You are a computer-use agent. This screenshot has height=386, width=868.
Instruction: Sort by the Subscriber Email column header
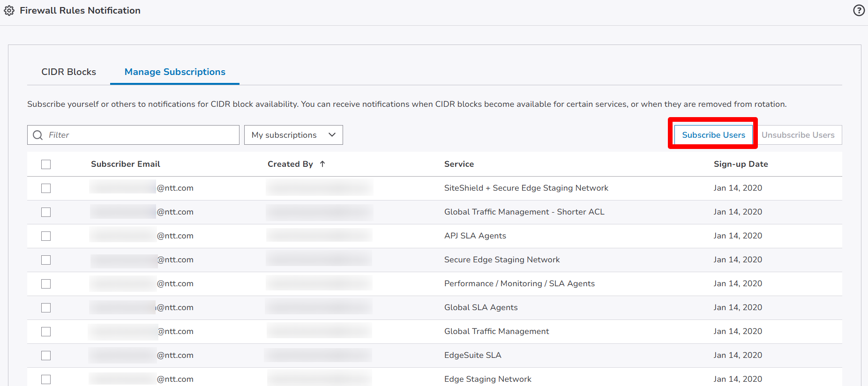click(125, 164)
